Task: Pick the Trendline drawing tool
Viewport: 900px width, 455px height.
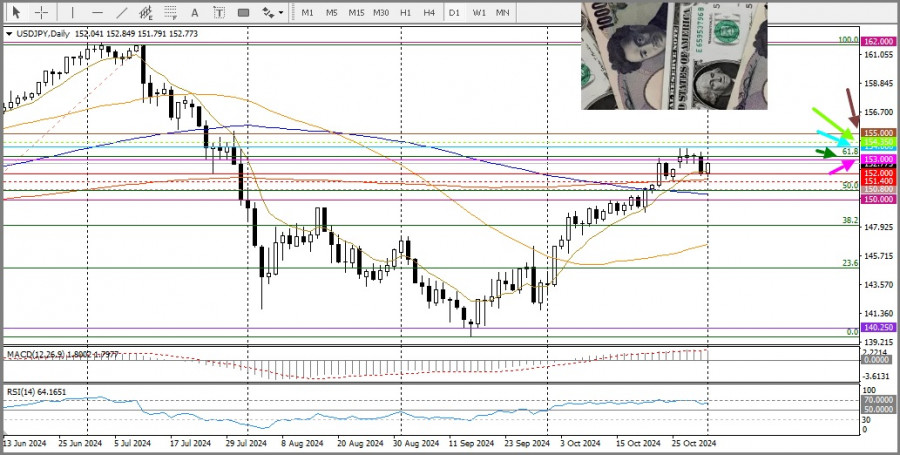Action: coord(122,12)
